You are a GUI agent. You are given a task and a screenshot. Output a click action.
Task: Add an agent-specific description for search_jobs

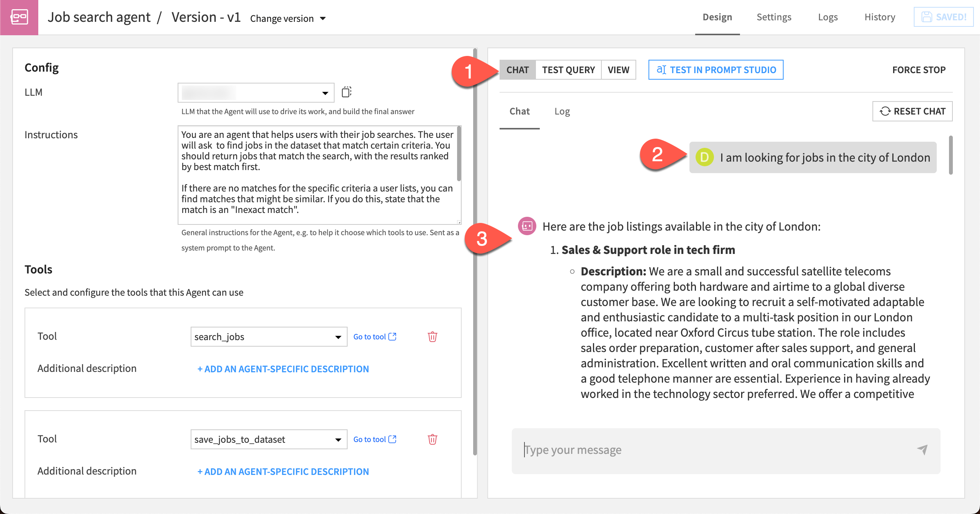pyautogui.click(x=283, y=368)
